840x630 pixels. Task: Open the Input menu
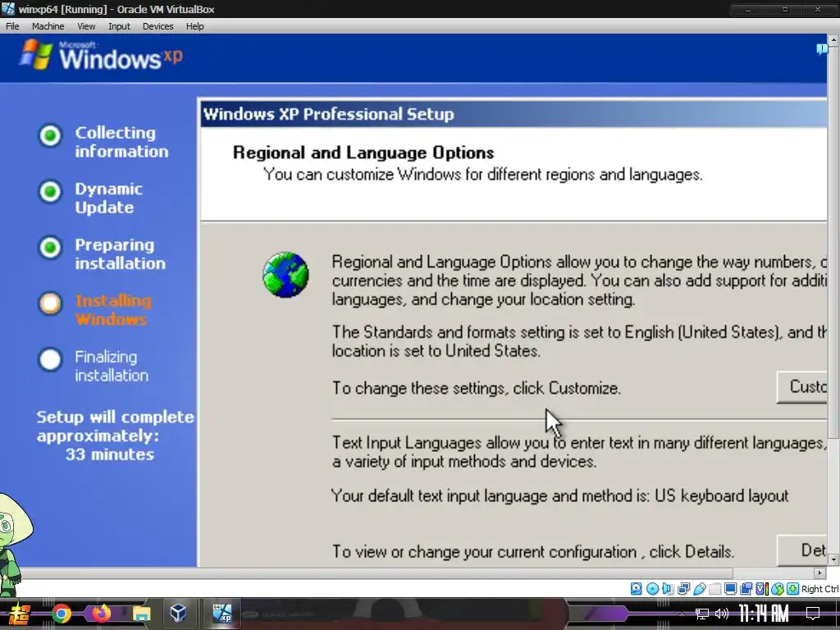coord(119,26)
